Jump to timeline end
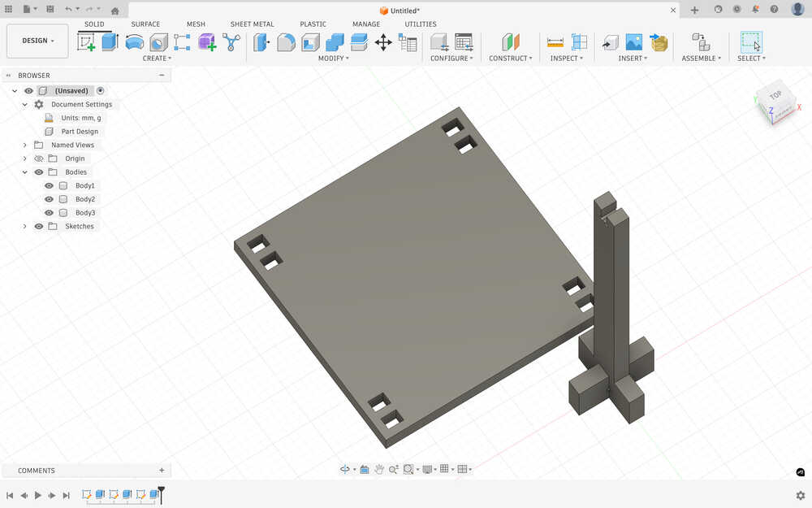Image resolution: width=812 pixels, height=508 pixels. 66,496
